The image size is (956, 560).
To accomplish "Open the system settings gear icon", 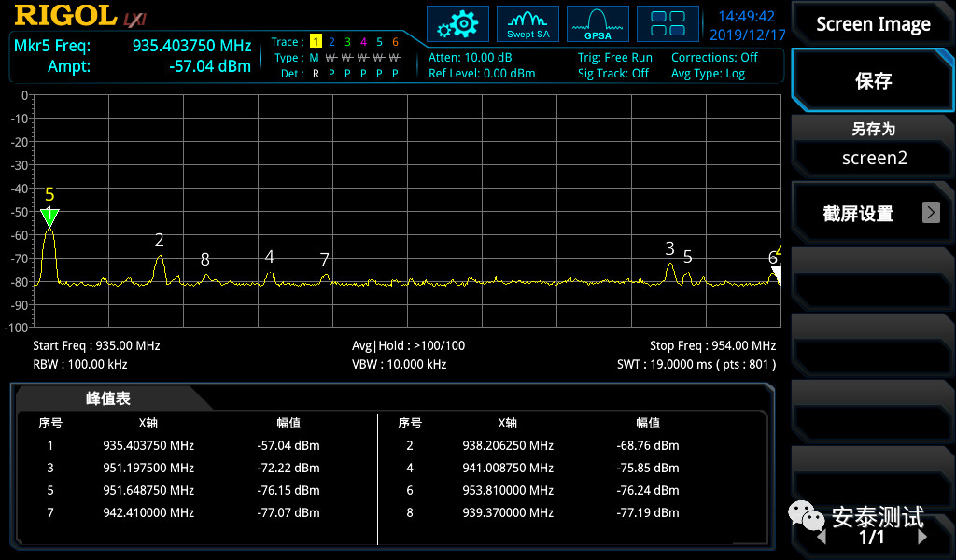I will 457,23.
